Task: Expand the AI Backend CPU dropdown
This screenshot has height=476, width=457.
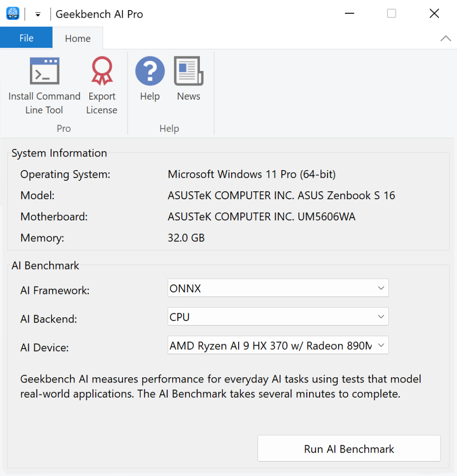Action: pos(278,316)
